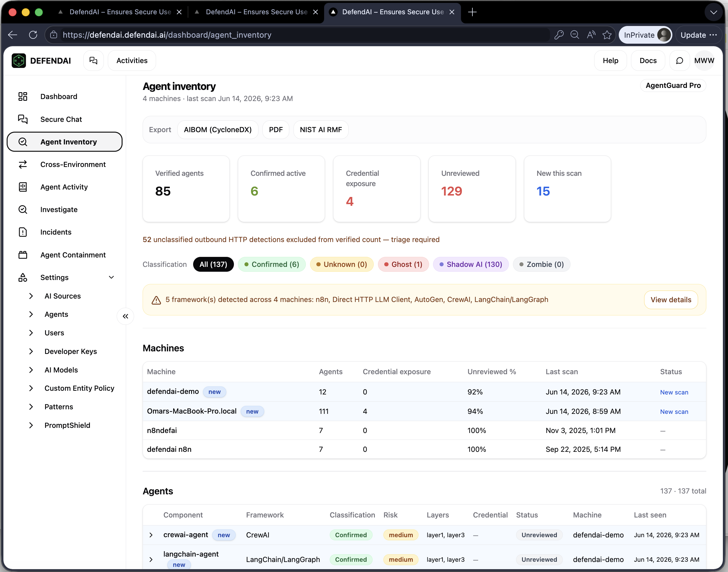Viewport: 728px width, 572px height.
Task: Filter by Unknown (0) classification
Action: (342, 265)
